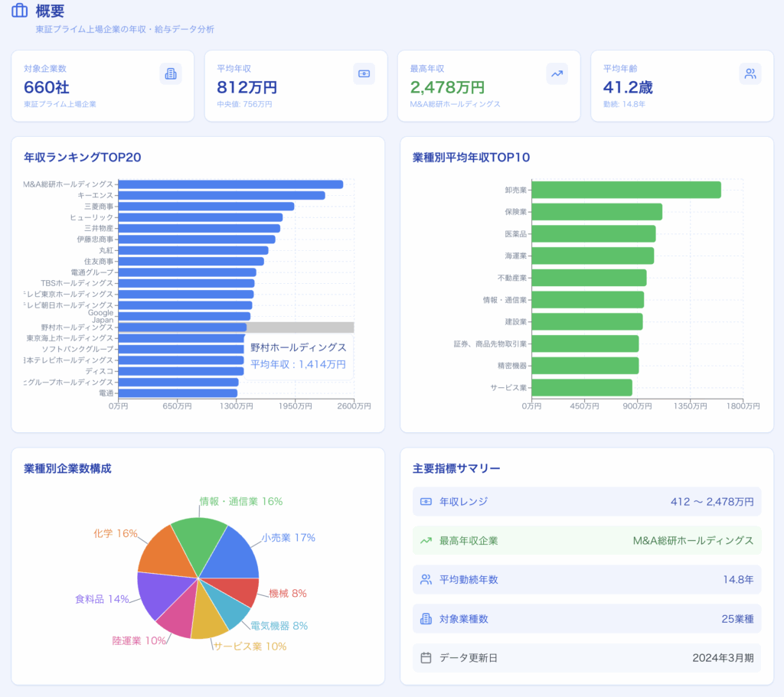The height and width of the screenshot is (697, 784).
Task: Click the banknote icon in 平均年収 card
Action: (x=364, y=74)
